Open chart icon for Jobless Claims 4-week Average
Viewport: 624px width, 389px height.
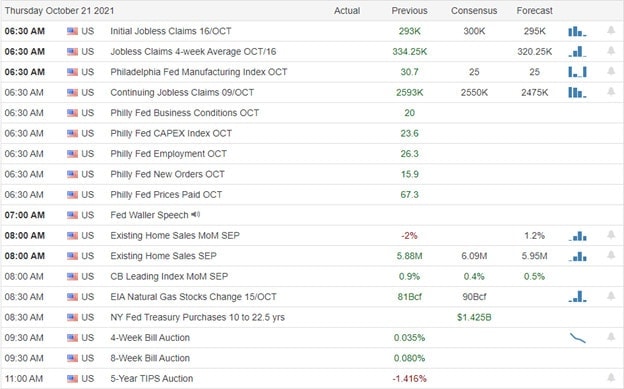(x=577, y=51)
